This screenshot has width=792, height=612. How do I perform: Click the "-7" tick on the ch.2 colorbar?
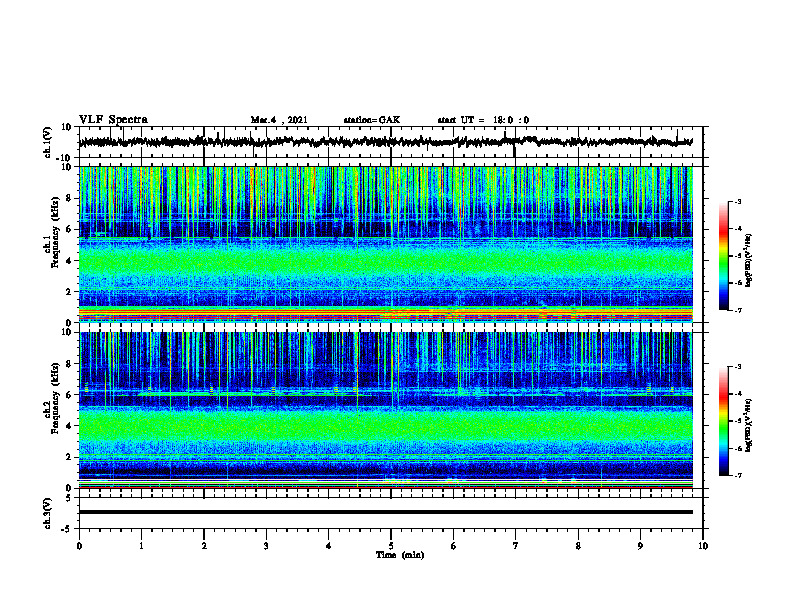[737, 476]
